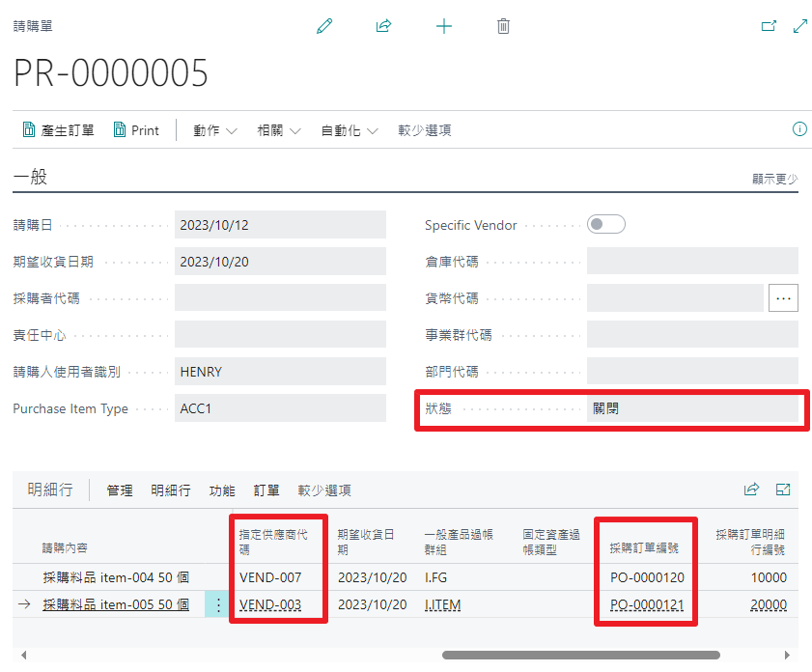Expand the 動作 dropdown menu

click(x=215, y=130)
